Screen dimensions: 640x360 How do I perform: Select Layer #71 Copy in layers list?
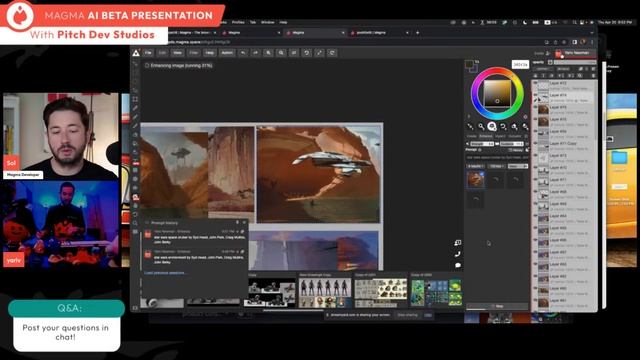pyautogui.click(x=563, y=146)
